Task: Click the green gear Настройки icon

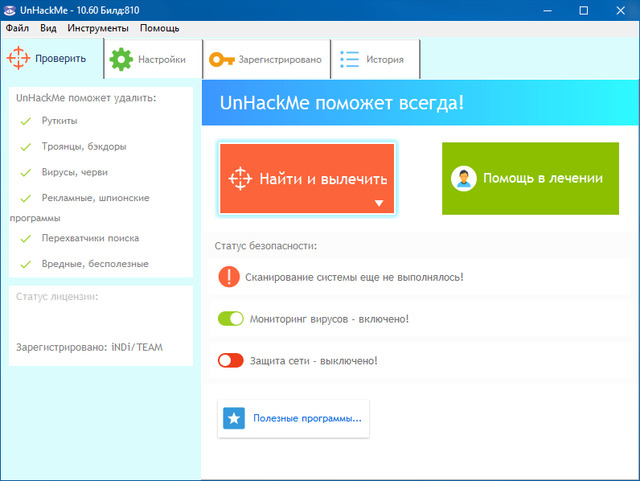Action: (x=121, y=59)
